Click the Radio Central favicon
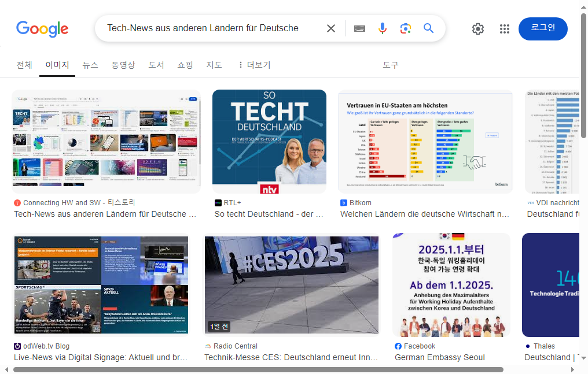The height and width of the screenshot is (374, 588). pyautogui.click(x=208, y=346)
